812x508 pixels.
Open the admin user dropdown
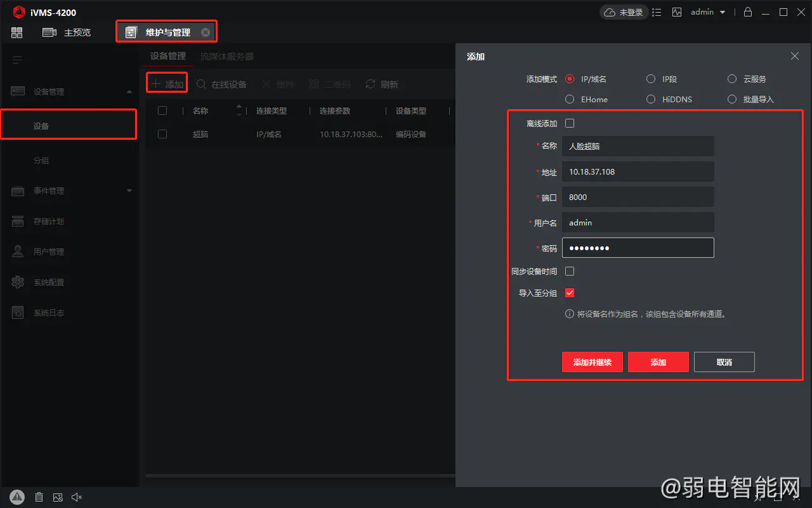click(708, 12)
